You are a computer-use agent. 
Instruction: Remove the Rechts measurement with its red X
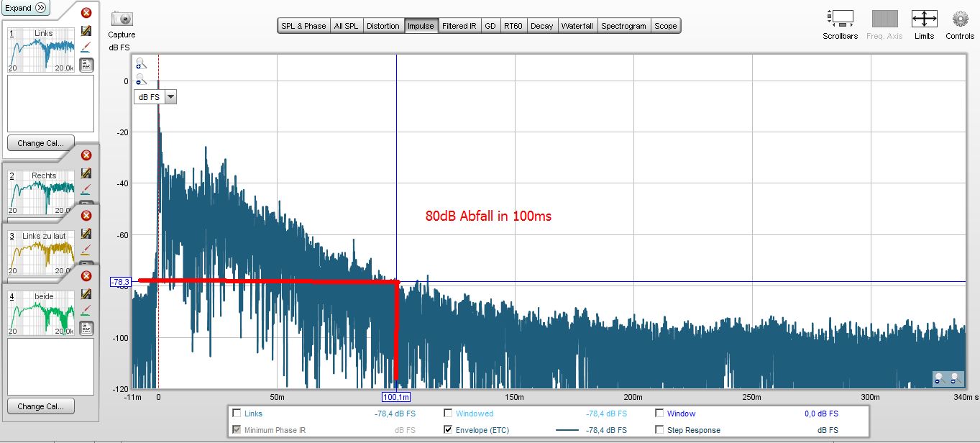(x=86, y=155)
